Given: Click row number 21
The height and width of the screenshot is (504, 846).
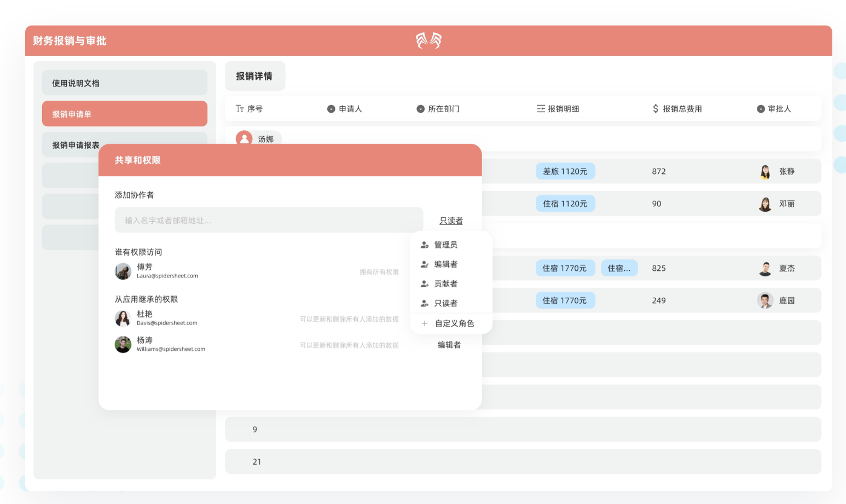Looking at the screenshot, I should pos(257,462).
